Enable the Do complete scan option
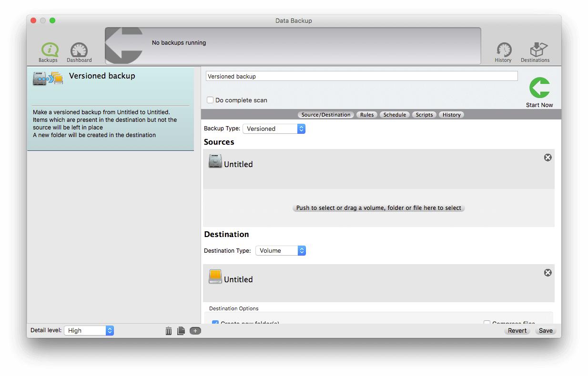The height and width of the screenshot is (376, 588). point(210,100)
